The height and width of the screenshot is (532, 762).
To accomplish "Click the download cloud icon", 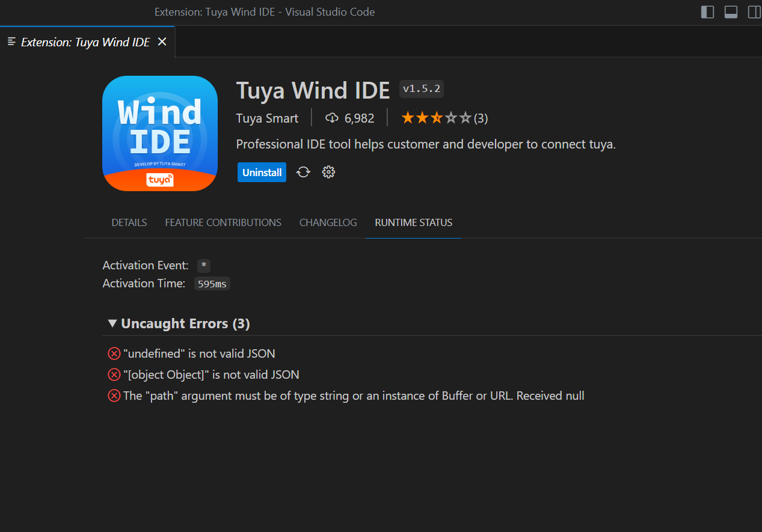I will [x=332, y=118].
